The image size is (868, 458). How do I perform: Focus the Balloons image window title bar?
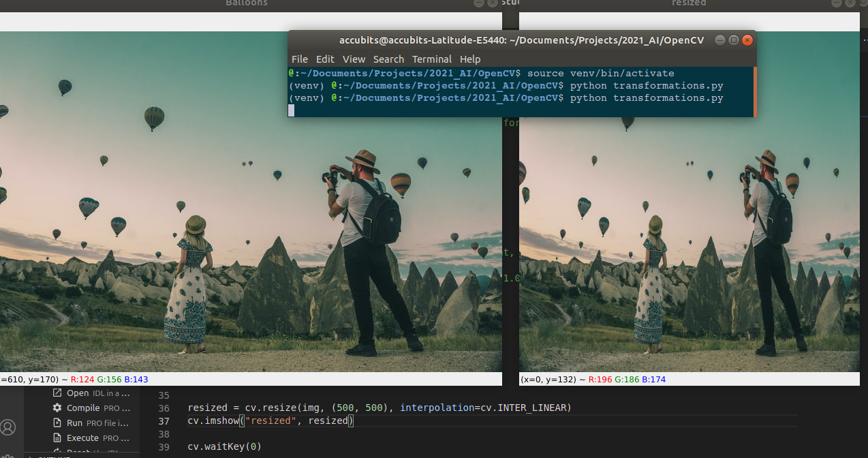tap(246, 3)
